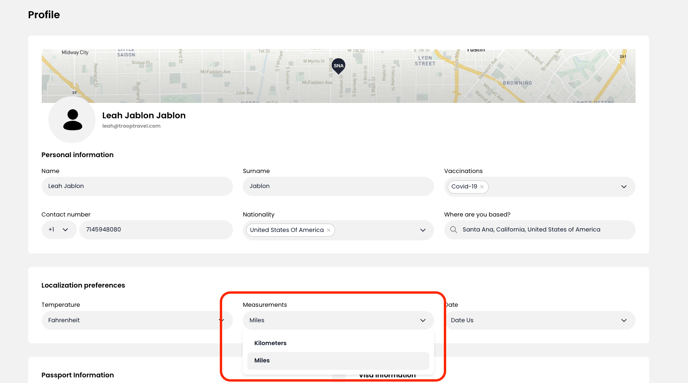Click the SNA map pin marker
The image size is (688, 383).
click(x=338, y=66)
